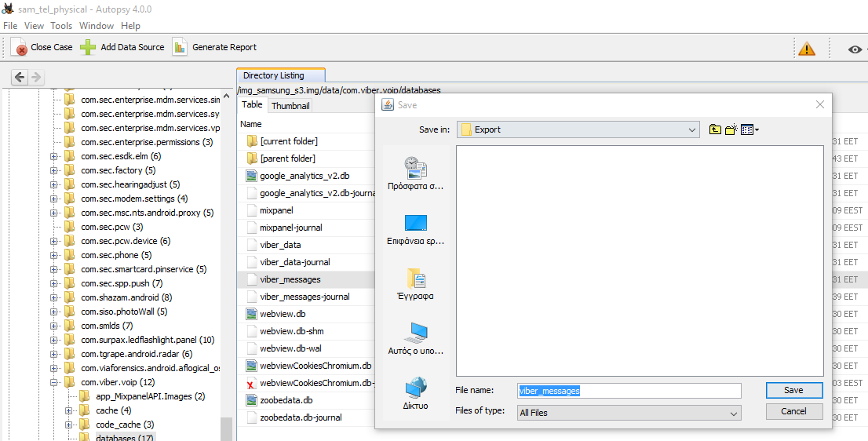Open the Window menu
The width and height of the screenshot is (868, 441).
[x=97, y=25]
